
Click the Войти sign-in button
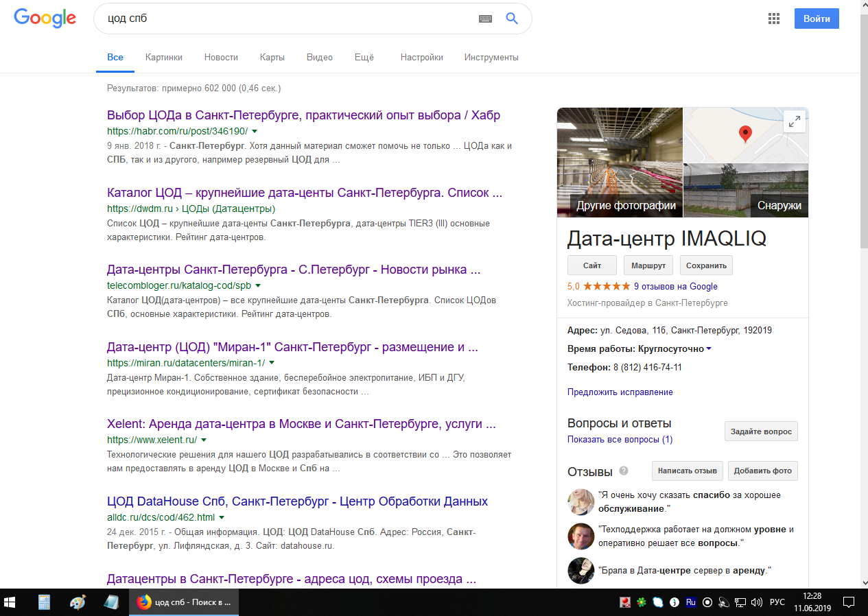pos(817,19)
